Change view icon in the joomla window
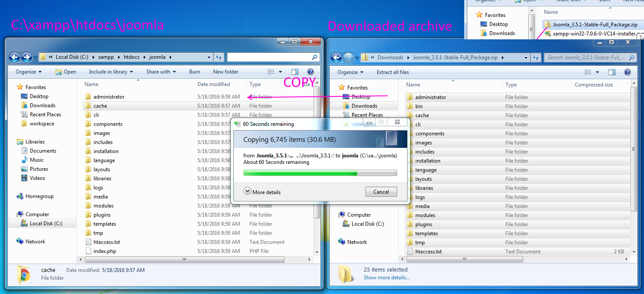Screen dimensions: 644x294 click(x=272, y=72)
